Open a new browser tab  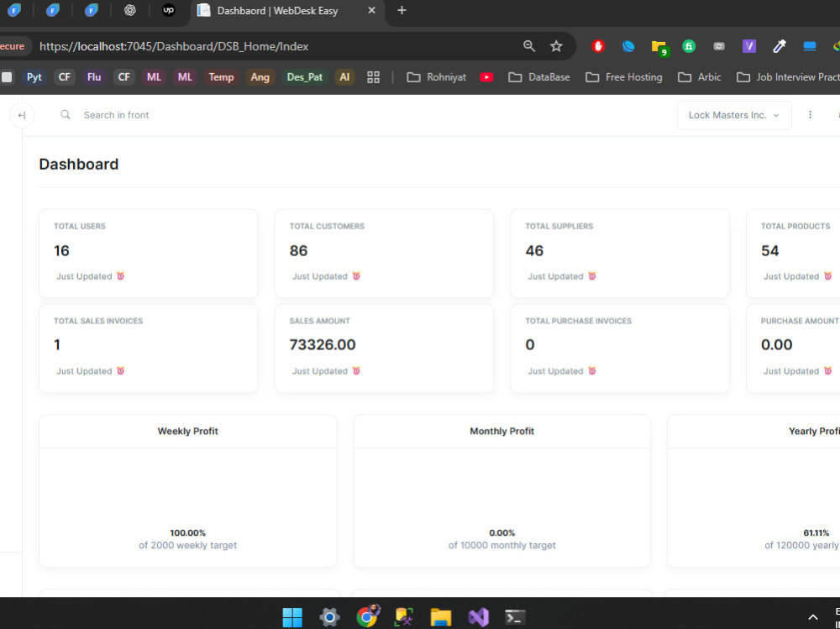pos(402,10)
